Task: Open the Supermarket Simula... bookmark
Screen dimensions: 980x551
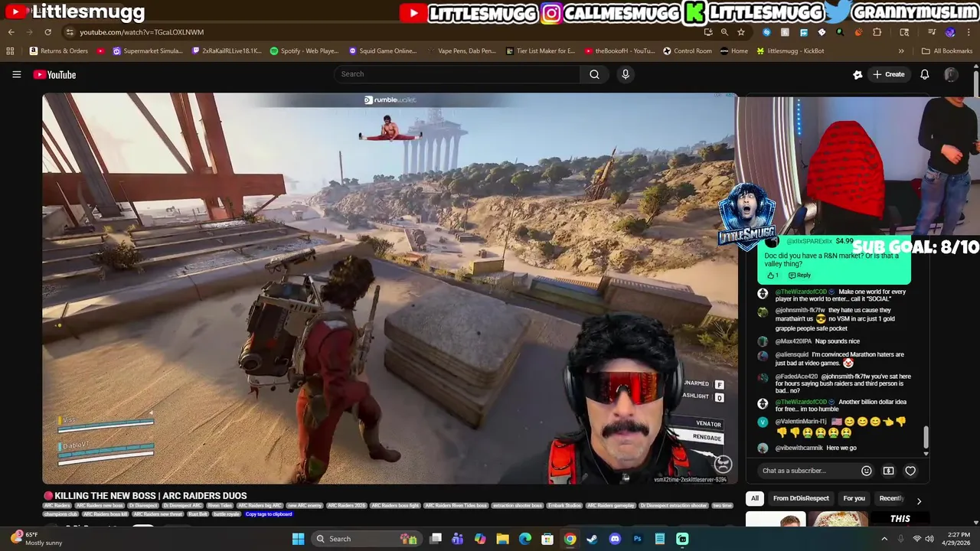Action: [148, 51]
